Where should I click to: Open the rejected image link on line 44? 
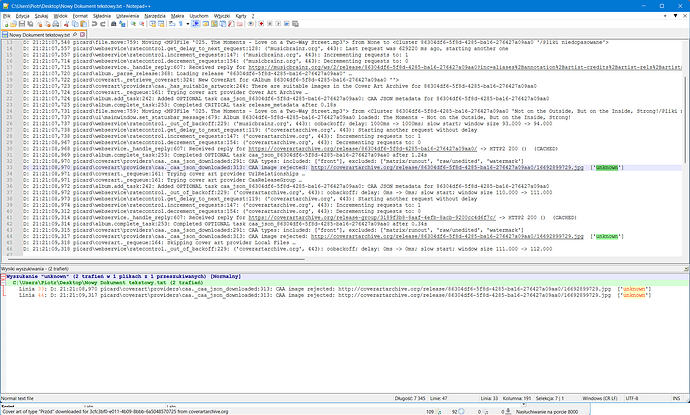[x=447, y=236]
